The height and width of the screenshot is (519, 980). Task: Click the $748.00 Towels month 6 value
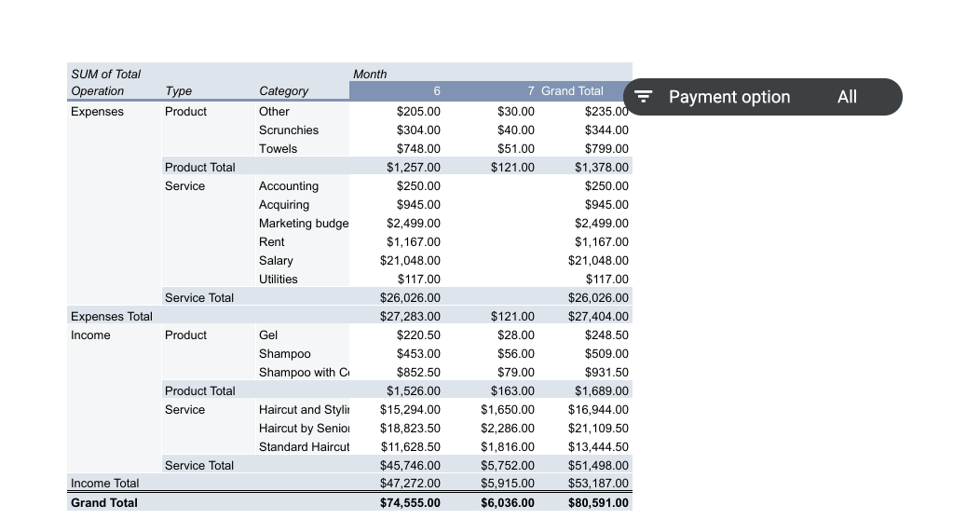(418, 149)
